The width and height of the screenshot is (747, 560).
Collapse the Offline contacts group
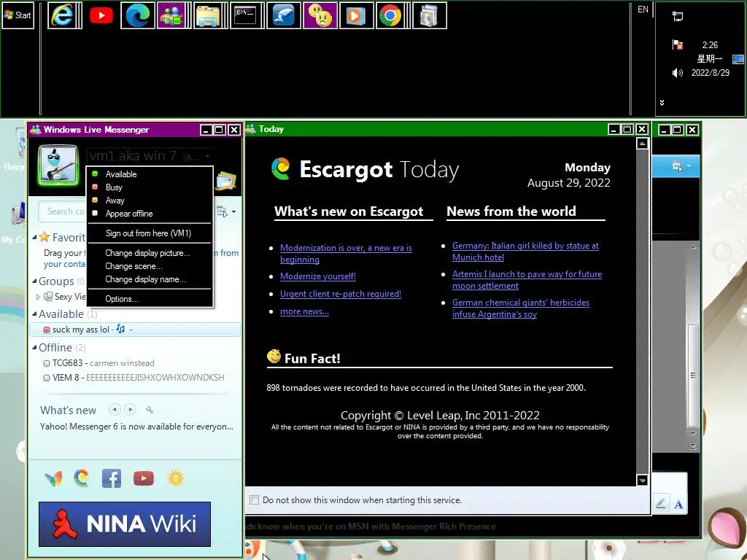coord(35,348)
